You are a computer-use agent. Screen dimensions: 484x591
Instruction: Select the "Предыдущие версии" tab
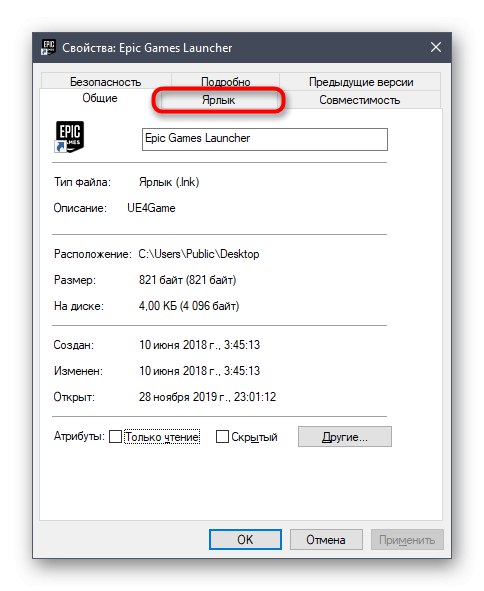tap(361, 81)
